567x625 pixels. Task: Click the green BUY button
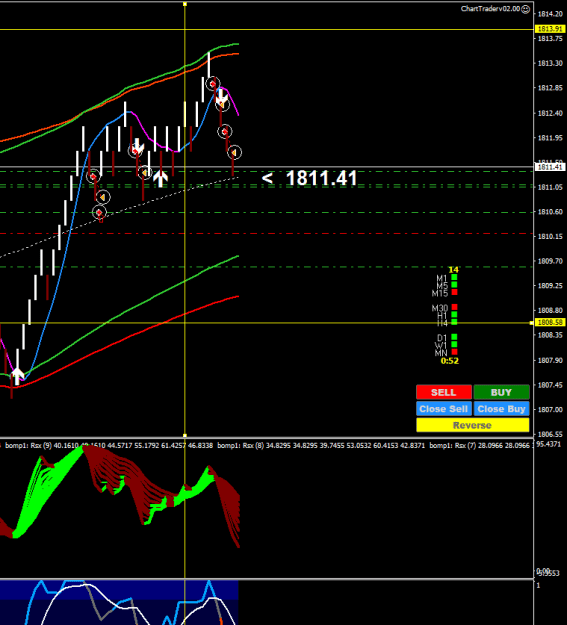pyautogui.click(x=501, y=392)
